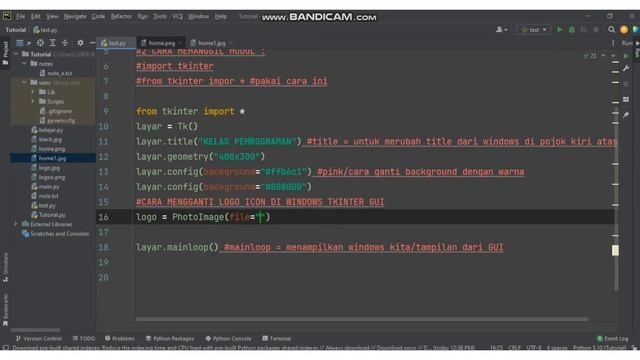The height and width of the screenshot is (360, 640).
Task: Open Search Everywhere magnifier icon
Action: [611, 30]
